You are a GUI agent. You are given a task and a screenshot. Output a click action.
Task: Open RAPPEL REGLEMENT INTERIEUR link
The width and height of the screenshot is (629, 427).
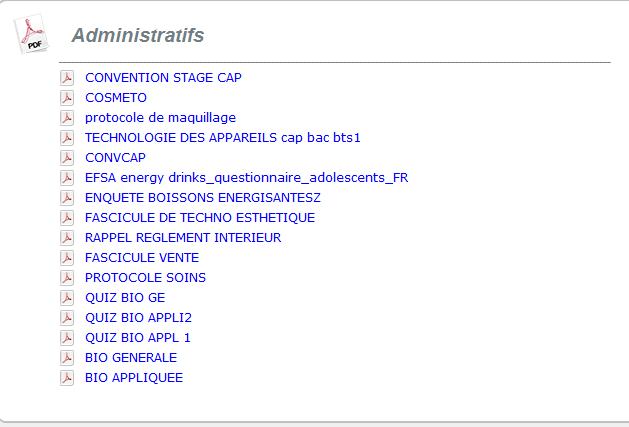click(x=183, y=238)
